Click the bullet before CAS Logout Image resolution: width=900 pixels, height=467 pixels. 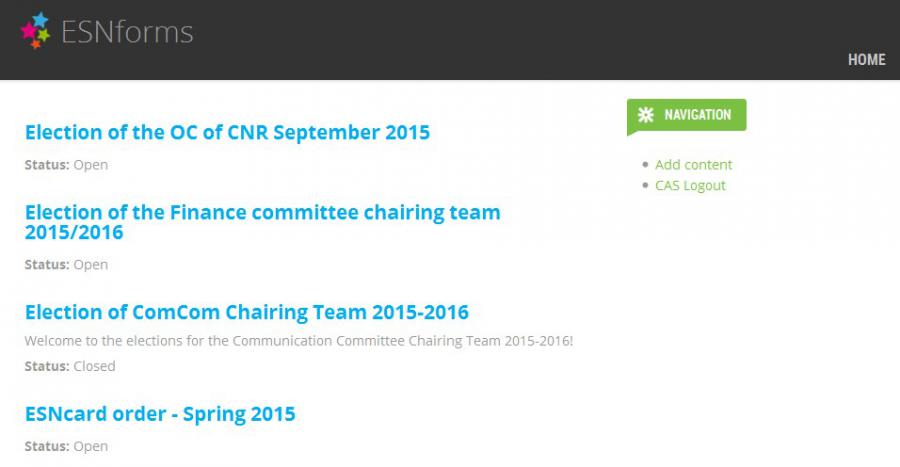point(645,185)
